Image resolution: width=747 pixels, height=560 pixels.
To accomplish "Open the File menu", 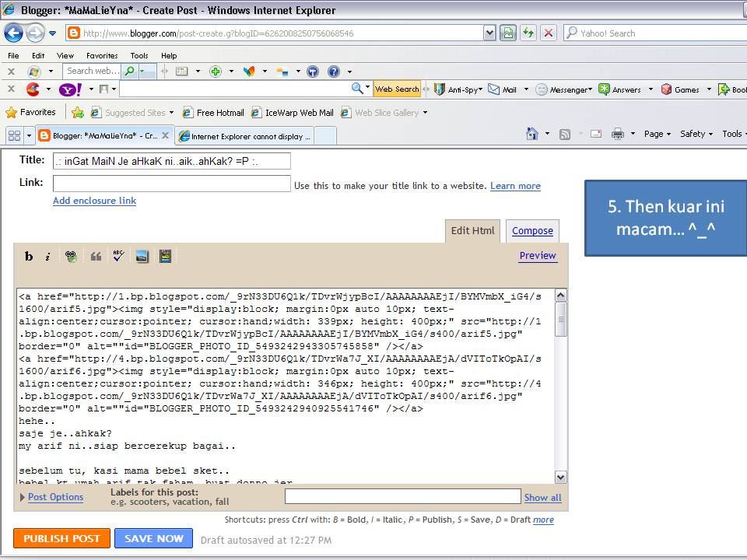I will pos(13,56).
